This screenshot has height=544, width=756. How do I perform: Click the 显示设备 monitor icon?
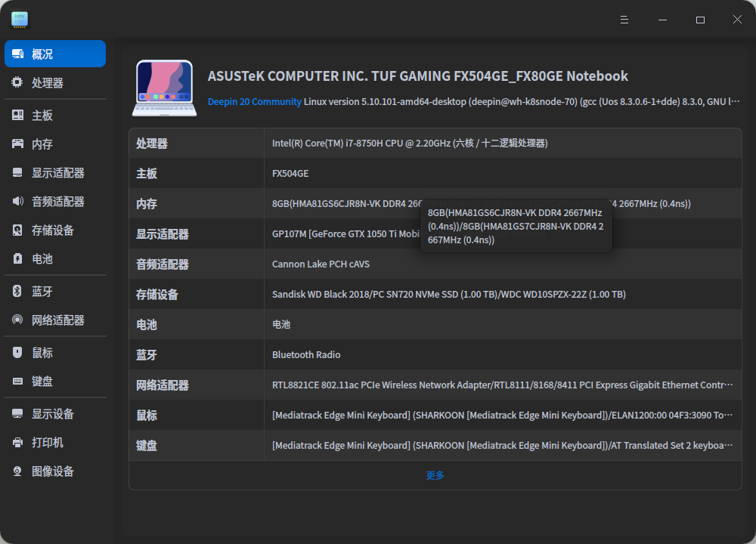[x=17, y=413]
